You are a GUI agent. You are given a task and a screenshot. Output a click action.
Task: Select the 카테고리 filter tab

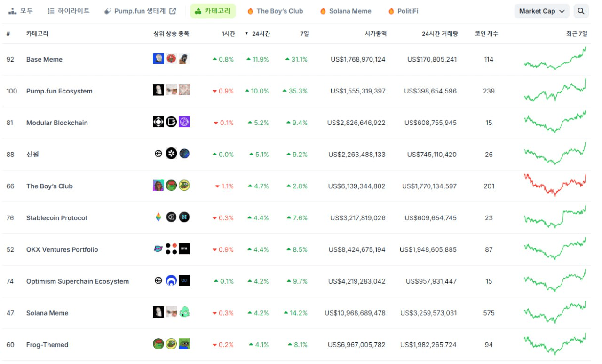pos(213,11)
